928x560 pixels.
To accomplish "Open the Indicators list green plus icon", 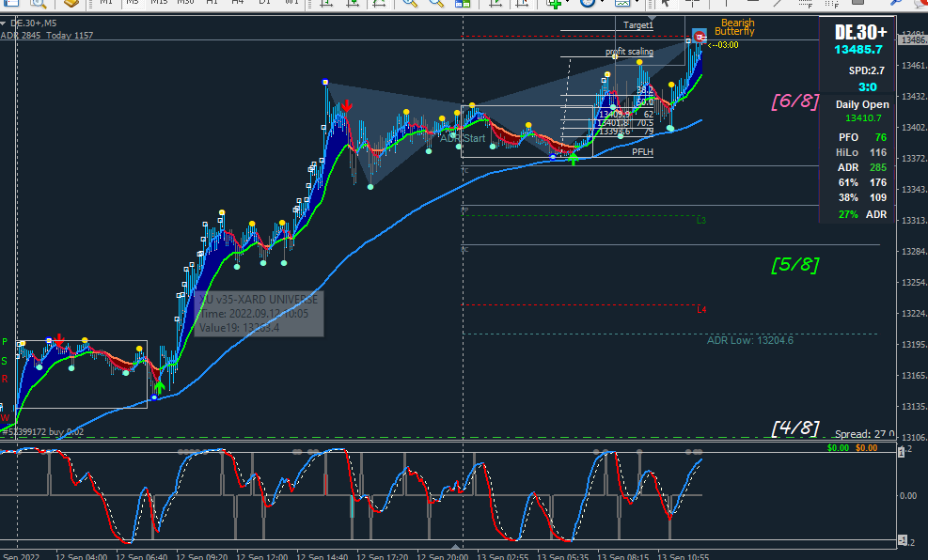I will tap(554, 3).
